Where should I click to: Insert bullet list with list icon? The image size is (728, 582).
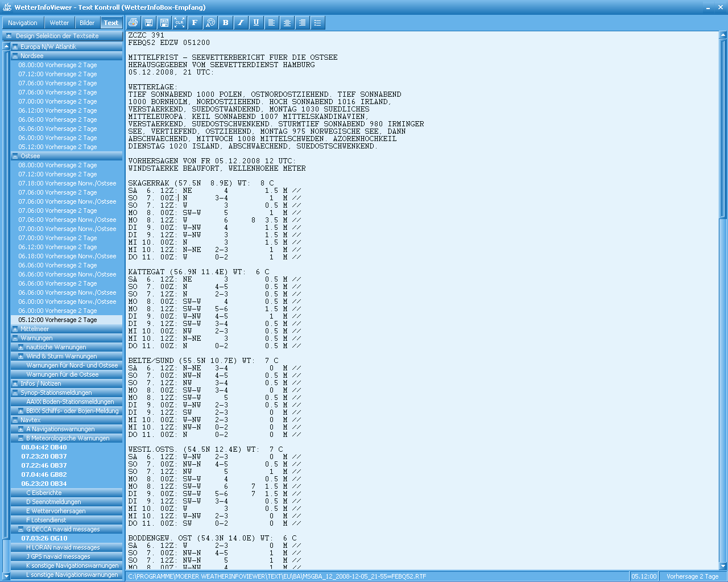click(x=317, y=23)
